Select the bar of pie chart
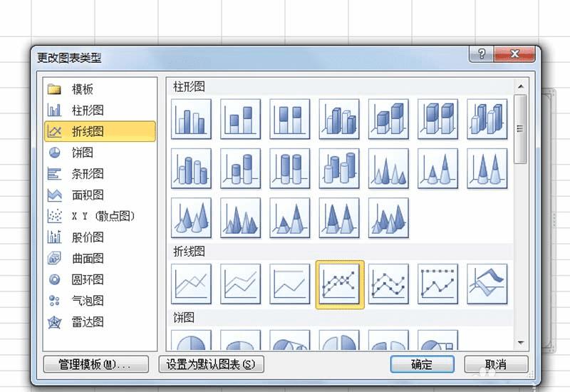Image resolution: width=570 pixels, height=392 pixels. point(437,340)
